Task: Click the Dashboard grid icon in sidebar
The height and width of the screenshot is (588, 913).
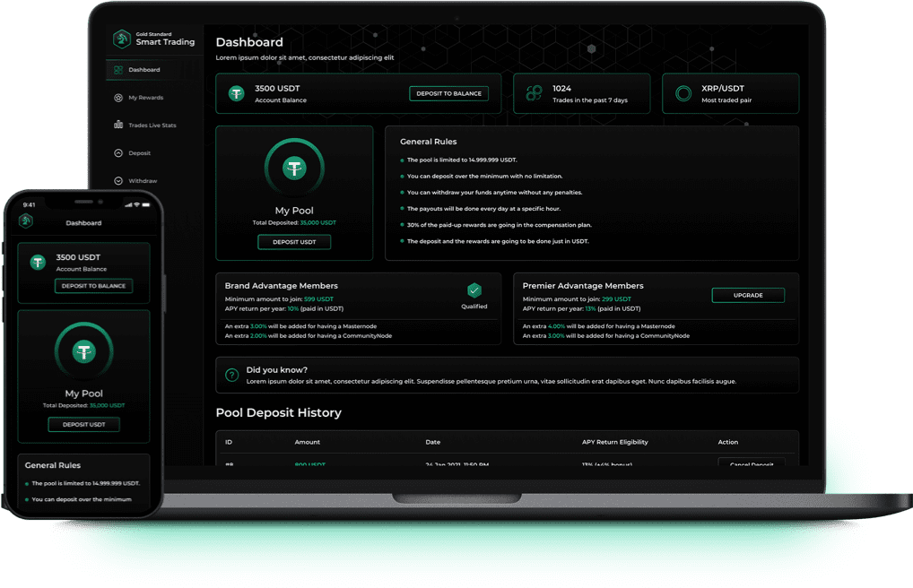Action: point(118,70)
